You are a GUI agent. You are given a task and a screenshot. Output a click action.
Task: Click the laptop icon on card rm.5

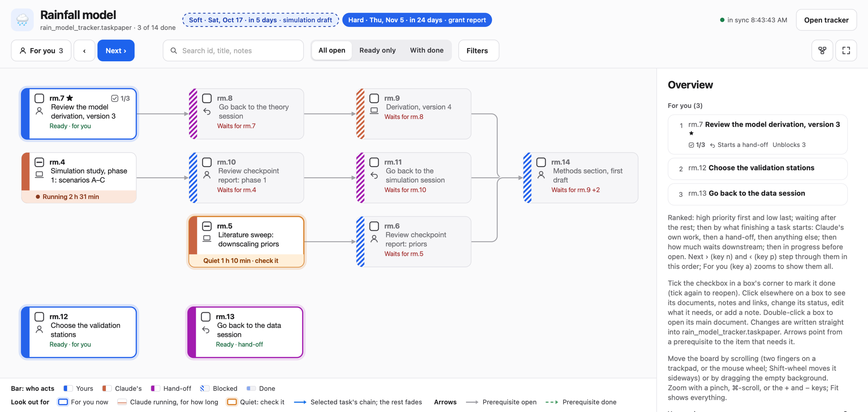point(207,239)
